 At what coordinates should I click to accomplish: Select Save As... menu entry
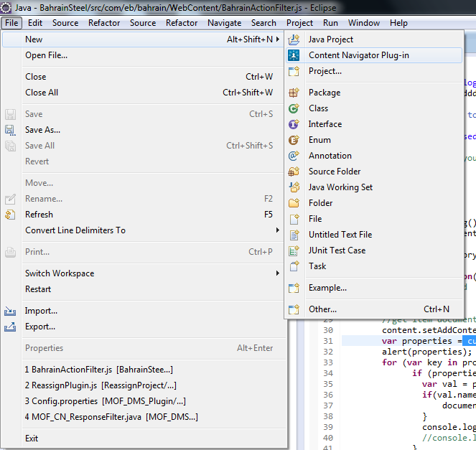tap(144, 130)
